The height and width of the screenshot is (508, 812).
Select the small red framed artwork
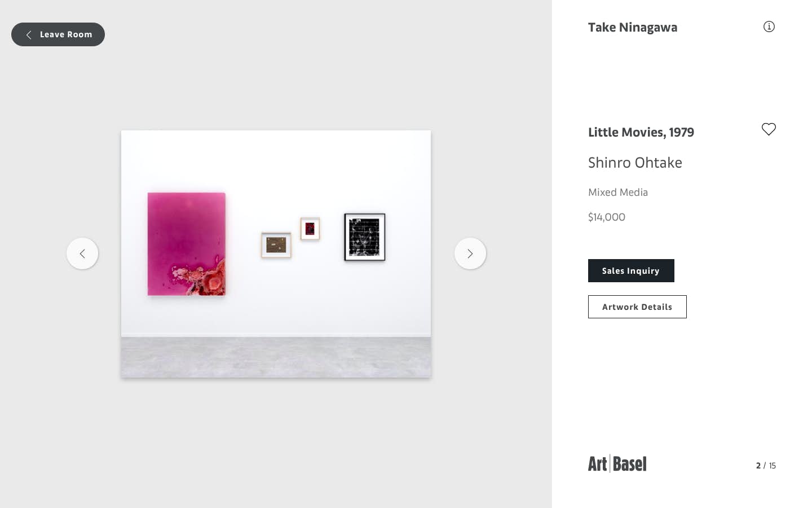[x=310, y=229]
